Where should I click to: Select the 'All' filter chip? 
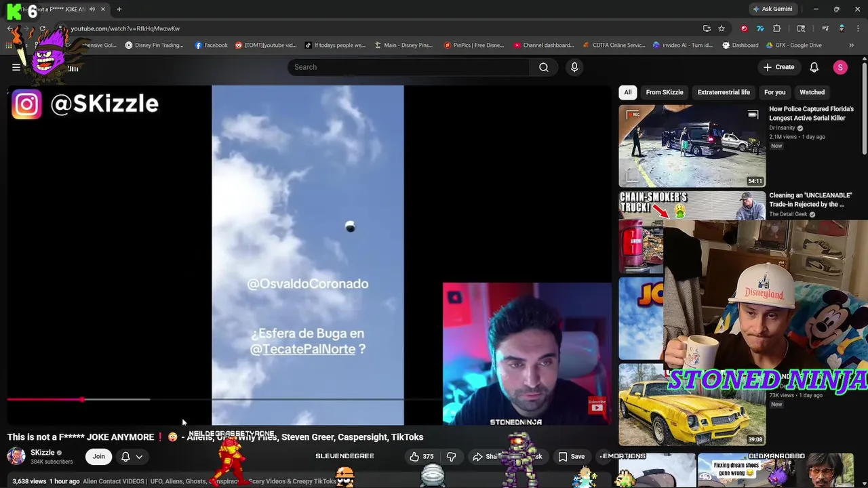tap(628, 92)
